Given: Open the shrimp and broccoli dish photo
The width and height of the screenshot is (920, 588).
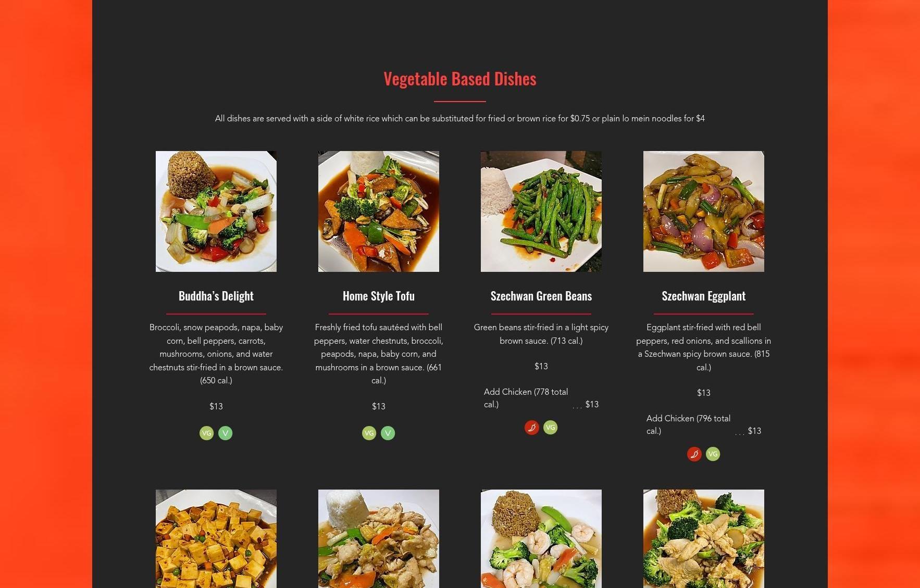Looking at the screenshot, I should click(541, 539).
